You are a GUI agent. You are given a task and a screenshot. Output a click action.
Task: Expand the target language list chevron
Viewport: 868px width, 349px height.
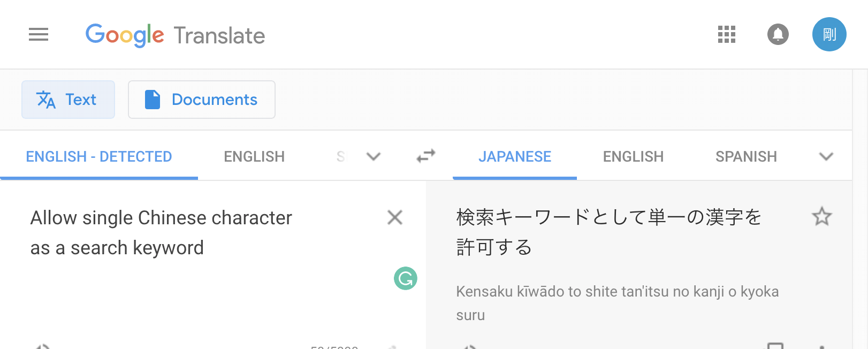click(826, 157)
